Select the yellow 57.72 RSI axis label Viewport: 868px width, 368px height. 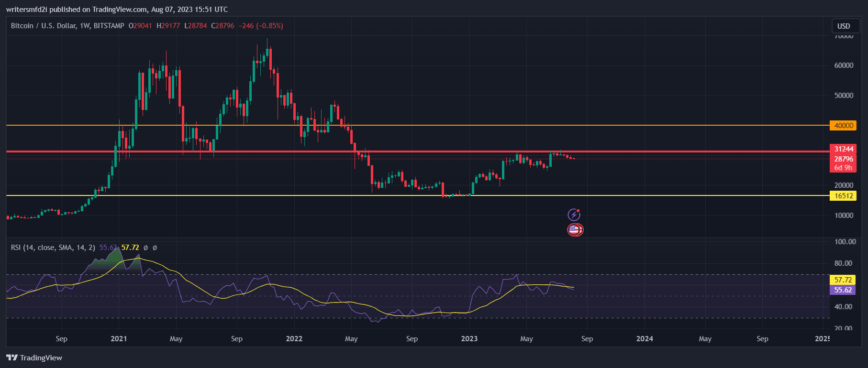pos(843,280)
